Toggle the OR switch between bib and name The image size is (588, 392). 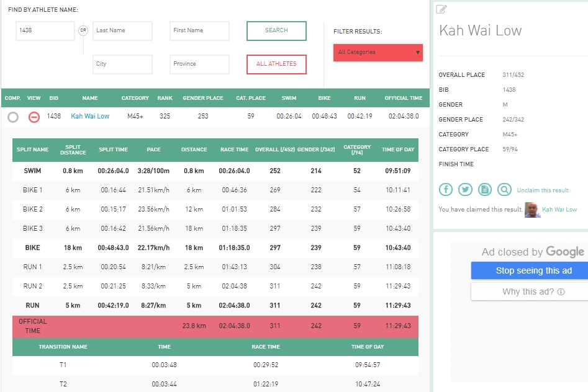83,30
